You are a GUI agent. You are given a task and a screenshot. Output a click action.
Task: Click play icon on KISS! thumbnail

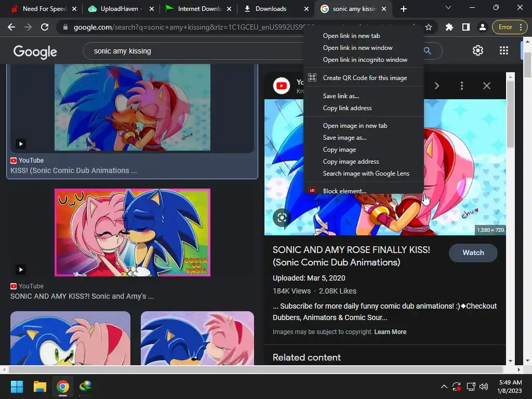coord(21,144)
